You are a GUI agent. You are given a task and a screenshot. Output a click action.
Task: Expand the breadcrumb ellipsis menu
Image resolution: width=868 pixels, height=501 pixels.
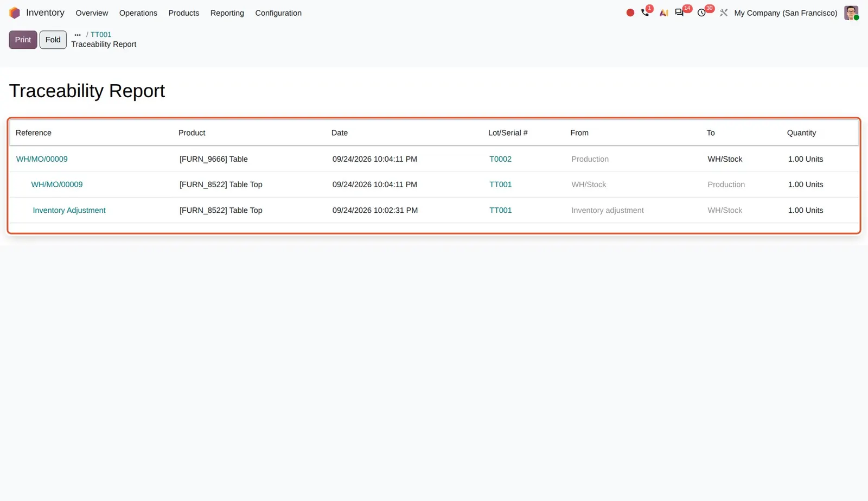pos(78,35)
